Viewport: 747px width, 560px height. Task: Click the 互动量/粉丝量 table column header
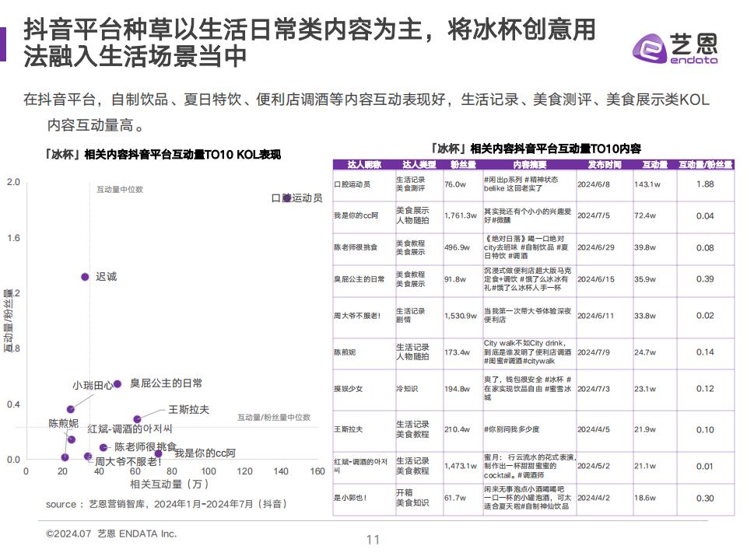point(706,165)
